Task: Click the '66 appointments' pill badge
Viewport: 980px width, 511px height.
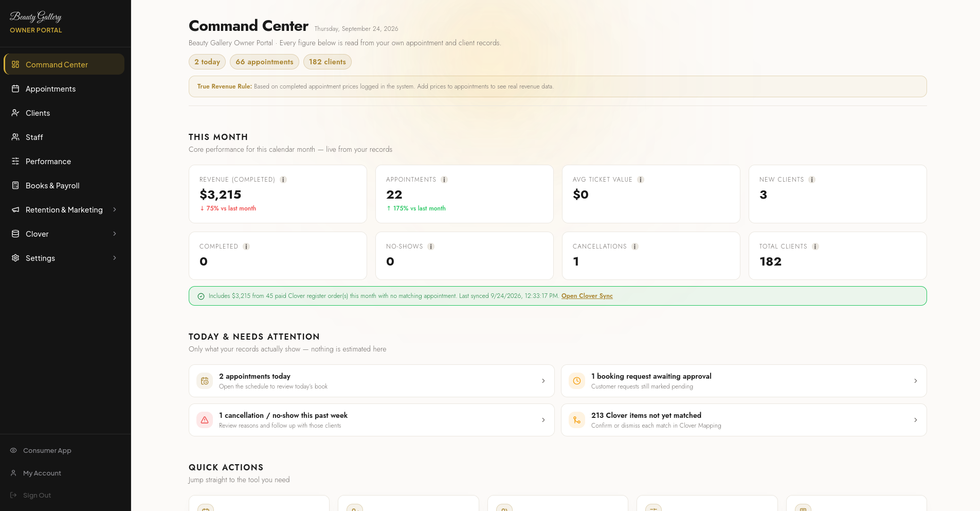Action: (264, 62)
